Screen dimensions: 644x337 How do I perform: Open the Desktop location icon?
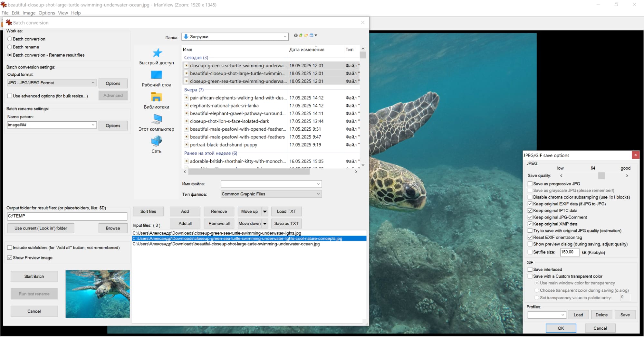(157, 75)
